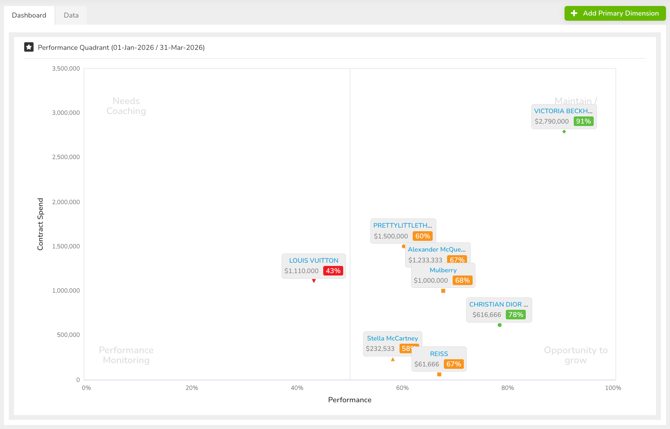Click the plus icon on Add Primary Dimension
The image size is (670, 429).
point(574,13)
